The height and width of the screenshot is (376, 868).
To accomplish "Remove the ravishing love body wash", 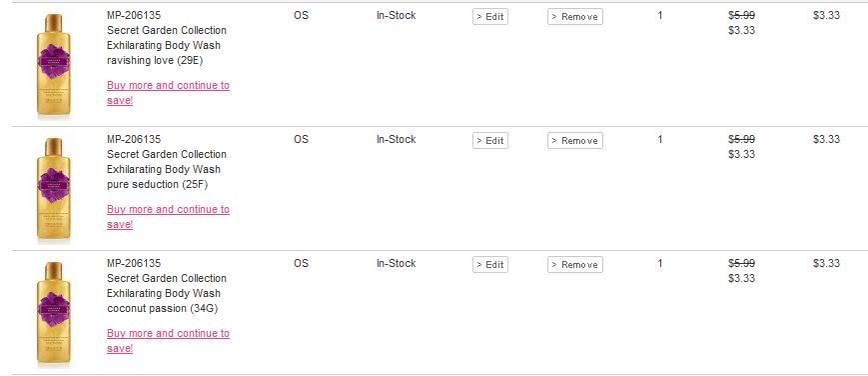I will (x=575, y=17).
